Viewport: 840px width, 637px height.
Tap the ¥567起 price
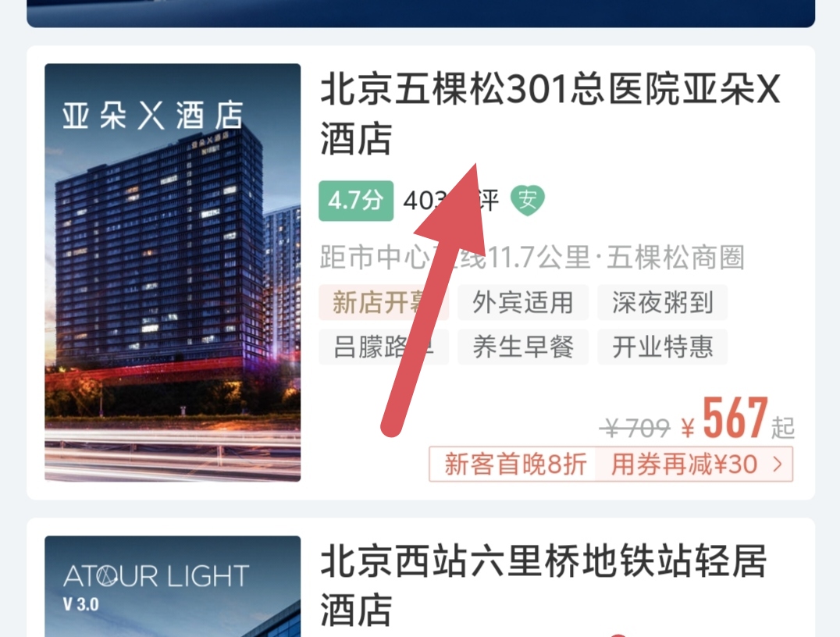pos(738,419)
